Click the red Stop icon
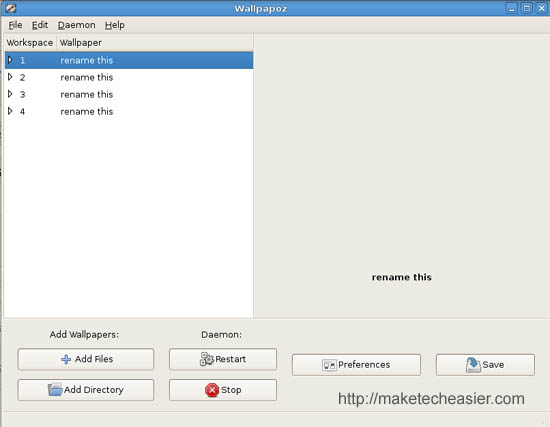550x427 pixels. click(x=212, y=390)
